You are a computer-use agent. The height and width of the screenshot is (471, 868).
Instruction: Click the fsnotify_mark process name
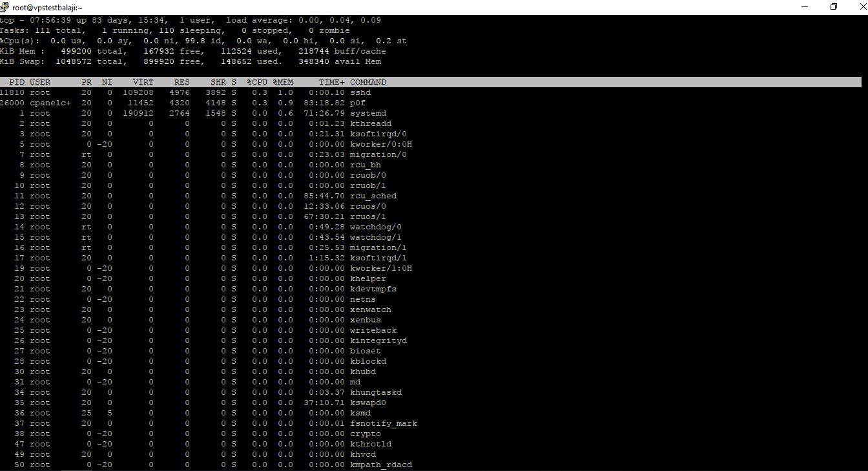(x=384, y=423)
